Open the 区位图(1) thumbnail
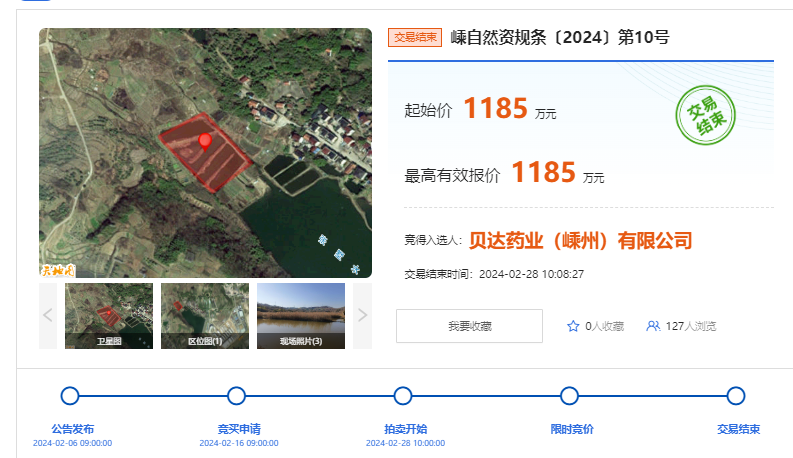 (x=205, y=315)
